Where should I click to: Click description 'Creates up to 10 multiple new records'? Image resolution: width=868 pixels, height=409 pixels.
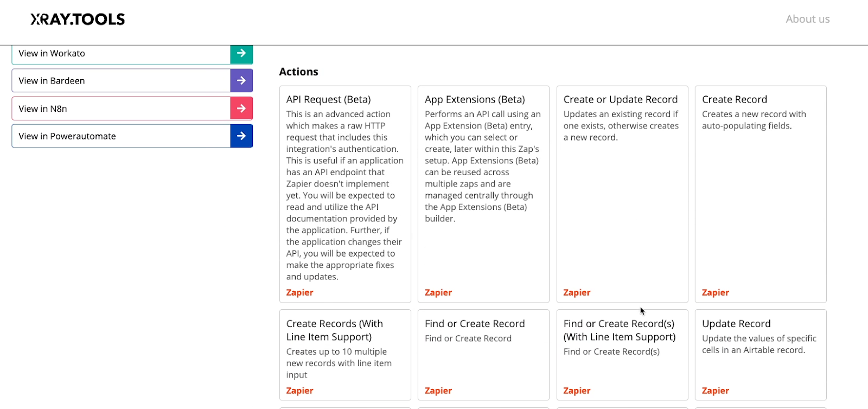pyautogui.click(x=339, y=363)
